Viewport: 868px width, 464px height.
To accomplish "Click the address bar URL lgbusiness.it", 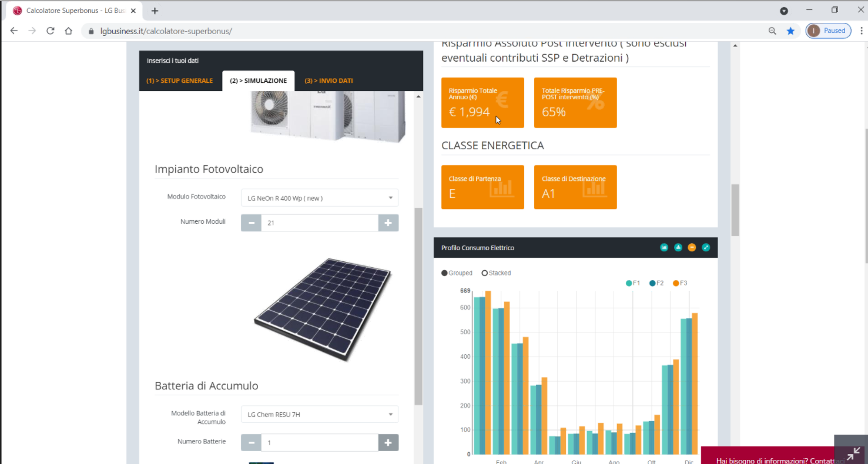I will pos(166,31).
